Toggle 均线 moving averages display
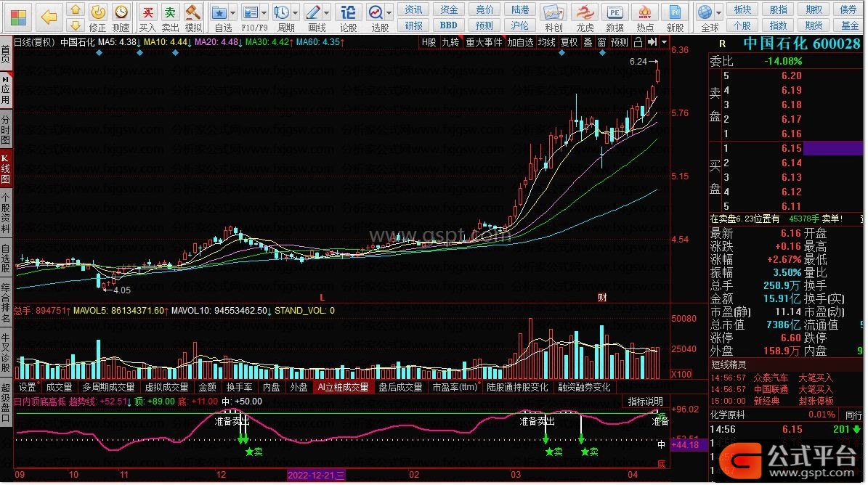The image size is (868, 485). 546,43
